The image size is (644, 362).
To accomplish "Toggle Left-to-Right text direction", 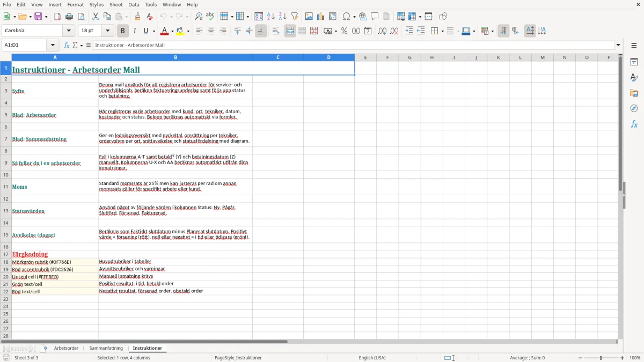I will click(503, 31).
